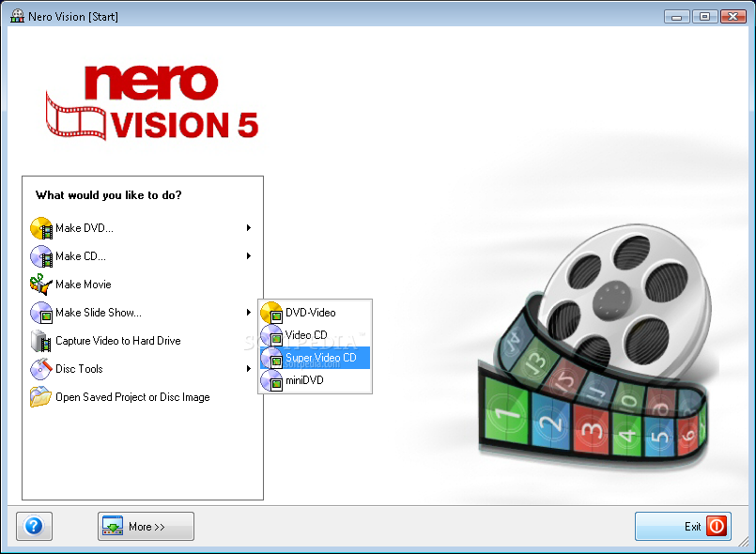
Task: Click the DVD-Video disc icon in submenu
Action: pyautogui.click(x=271, y=313)
